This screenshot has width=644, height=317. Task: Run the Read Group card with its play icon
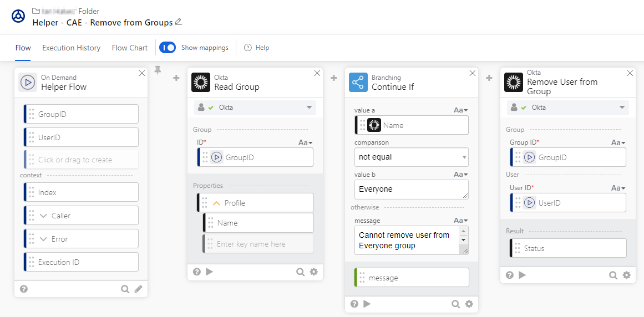(x=209, y=272)
